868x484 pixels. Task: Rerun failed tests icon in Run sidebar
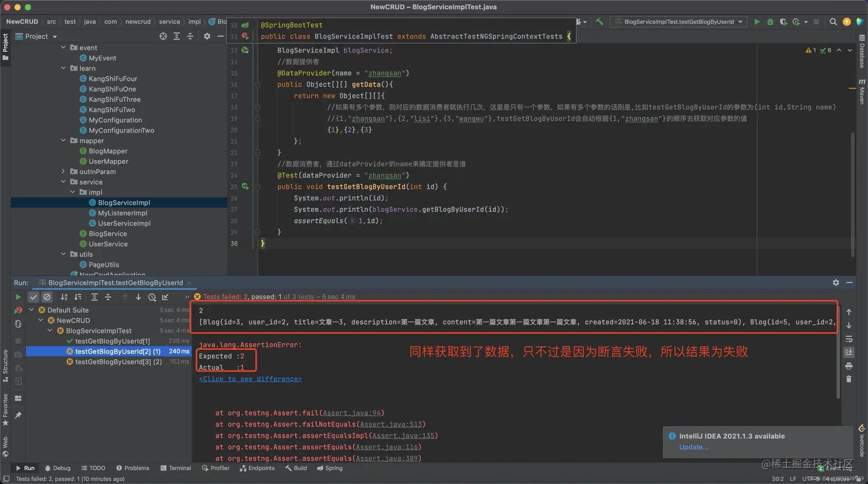click(18, 310)
